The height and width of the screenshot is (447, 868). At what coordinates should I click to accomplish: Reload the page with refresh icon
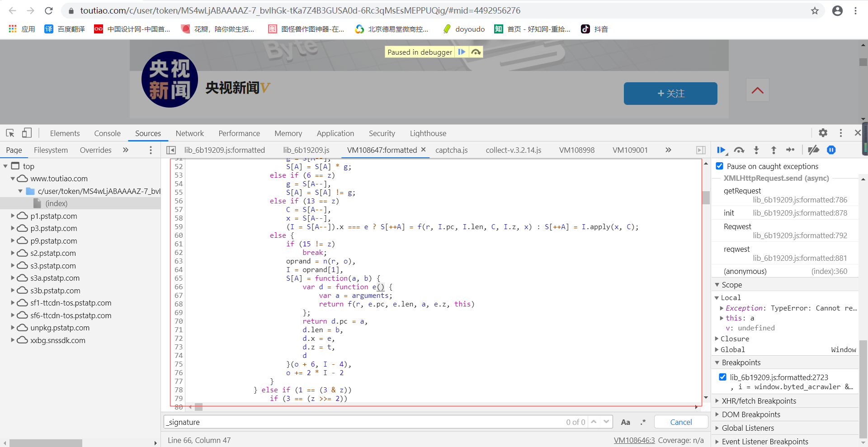[x=49, y=10]
